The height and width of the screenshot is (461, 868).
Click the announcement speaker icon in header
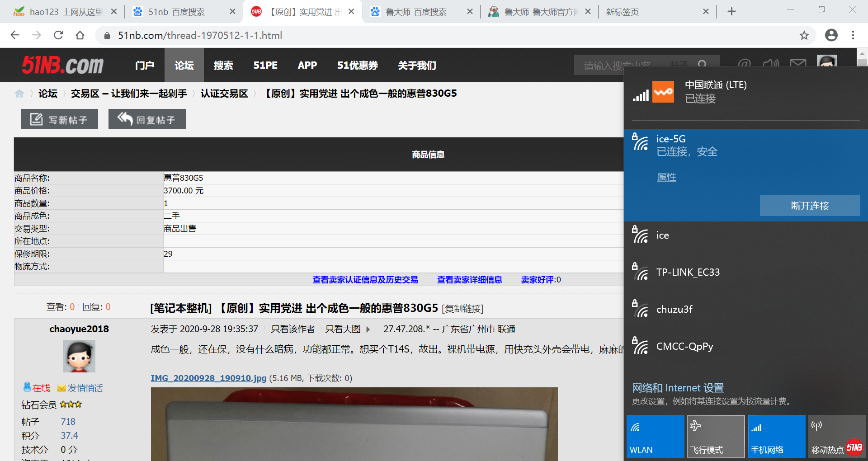[x=771, y=63]
